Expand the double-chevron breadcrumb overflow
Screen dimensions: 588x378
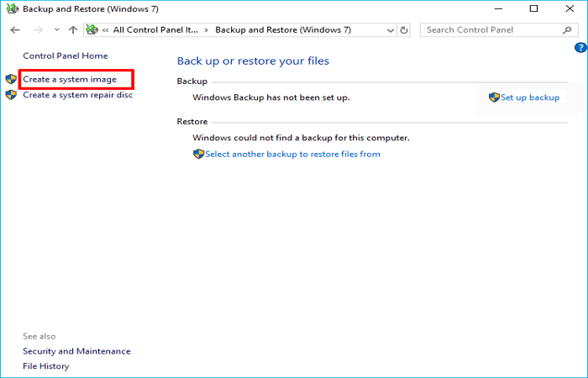105,30
